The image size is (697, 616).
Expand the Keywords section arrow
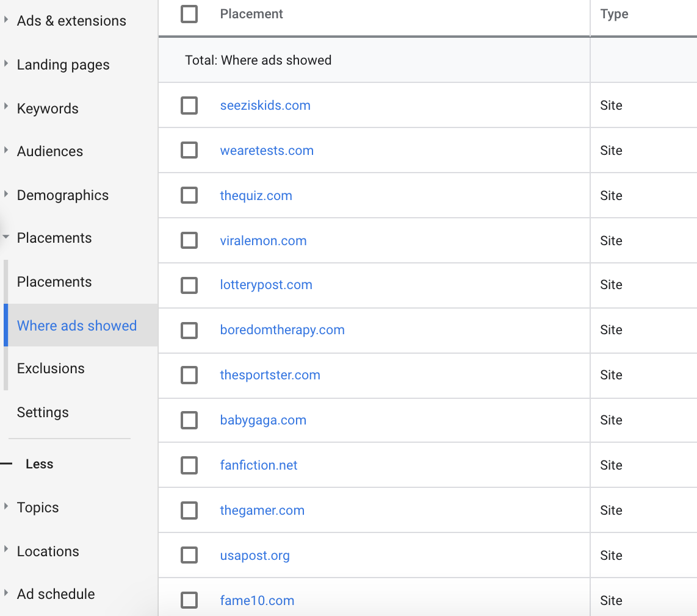click(x=6, y=107)
